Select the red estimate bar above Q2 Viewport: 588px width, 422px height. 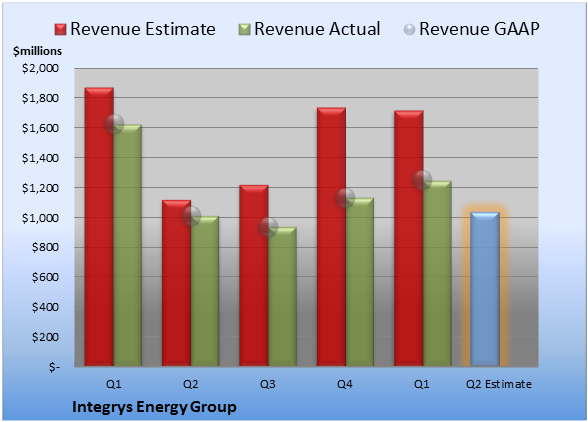pyautogui.click(x=176, y=283)
